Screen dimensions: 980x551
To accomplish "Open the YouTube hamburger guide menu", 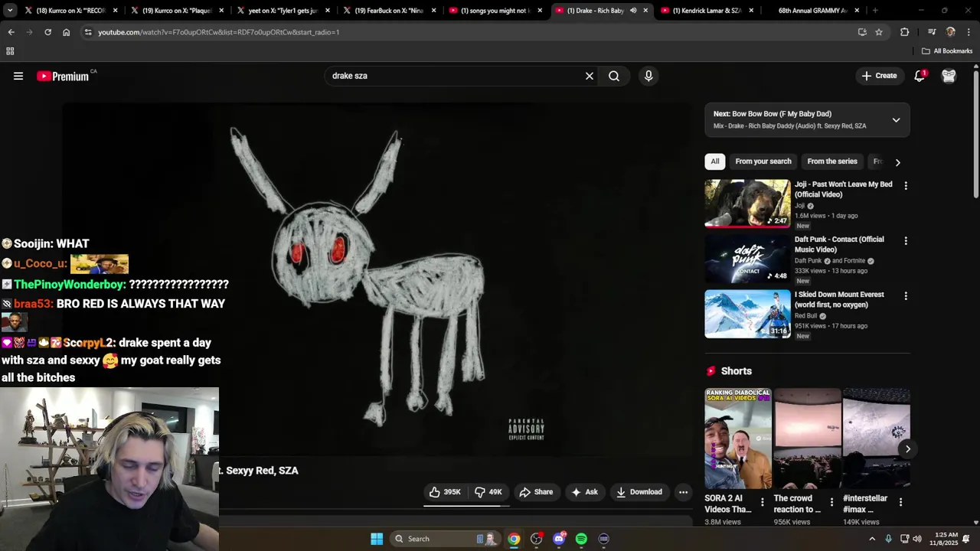I will [x=18, y=76].
